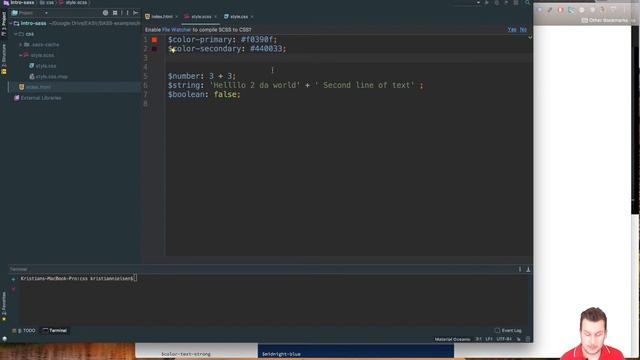The height and width of the screenshot is (360, 640).
Task: Open the Favorites side tool window
Action: (4, 305)
